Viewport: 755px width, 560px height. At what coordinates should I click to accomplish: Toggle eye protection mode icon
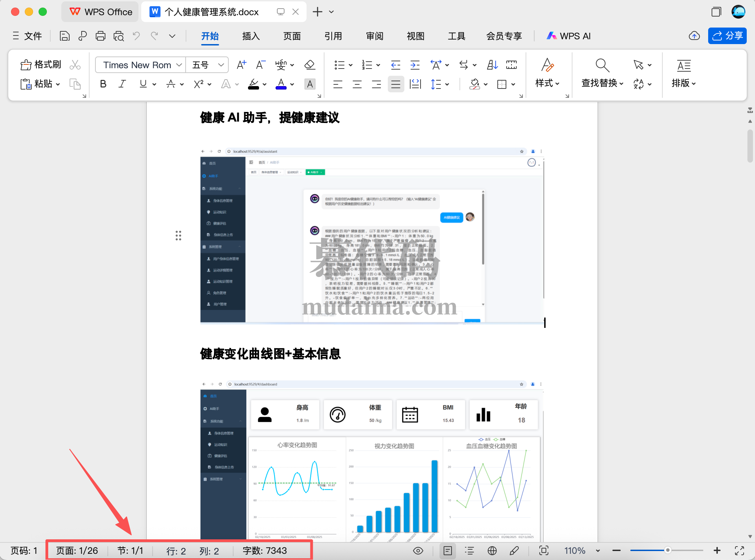pyautogui.click(x=418, y=551)
